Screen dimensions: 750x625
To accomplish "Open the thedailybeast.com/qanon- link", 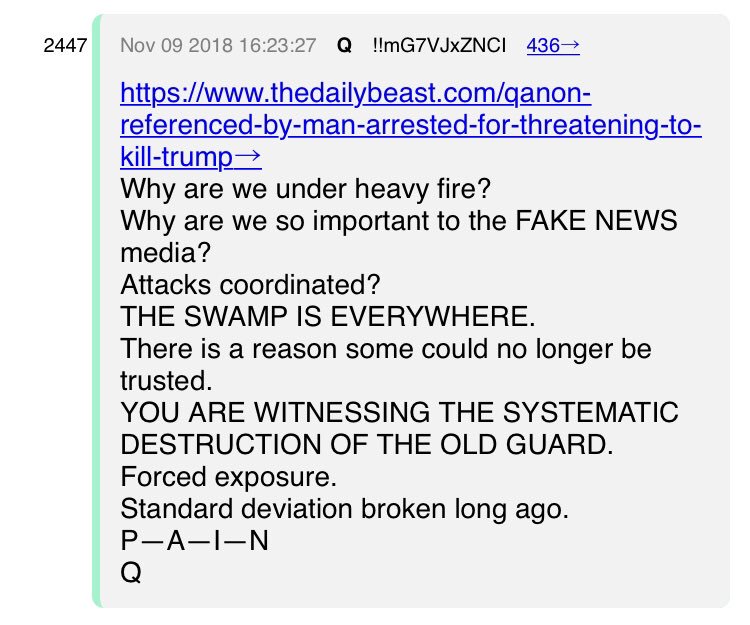I will (355, 93).
